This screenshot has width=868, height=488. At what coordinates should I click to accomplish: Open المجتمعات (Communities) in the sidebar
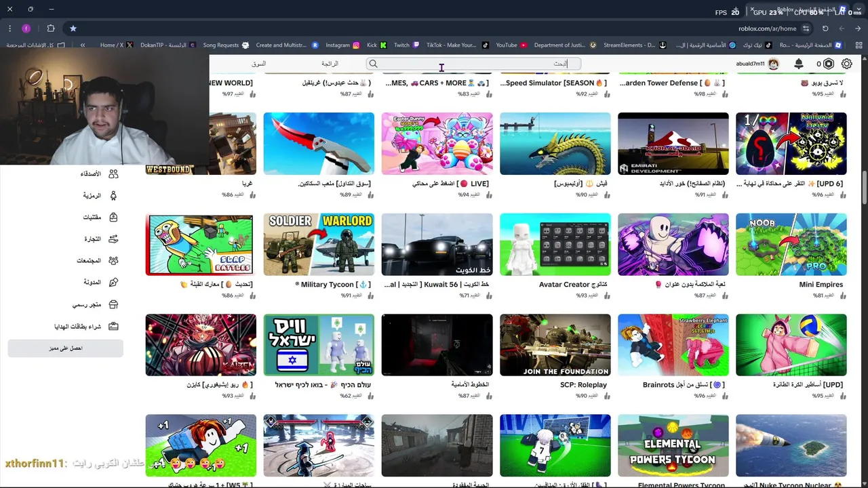coord(98,261)
